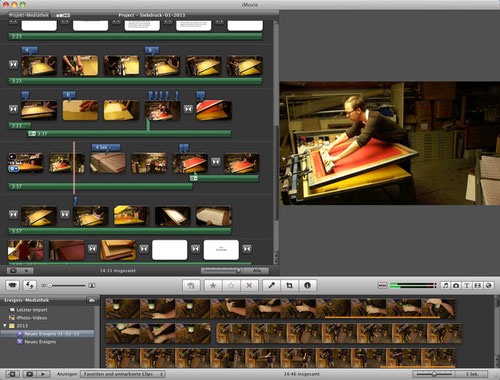Open the transitions browser
The image size is (500, 380).
478,286
